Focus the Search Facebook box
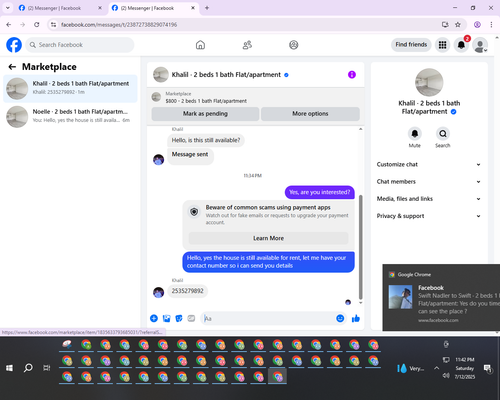 point(80,45)
